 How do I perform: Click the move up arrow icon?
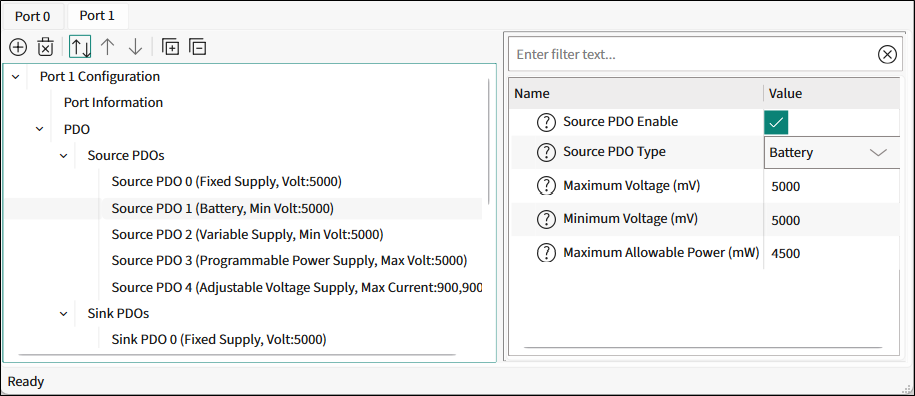pyautogui.click(x=107, y=47)
